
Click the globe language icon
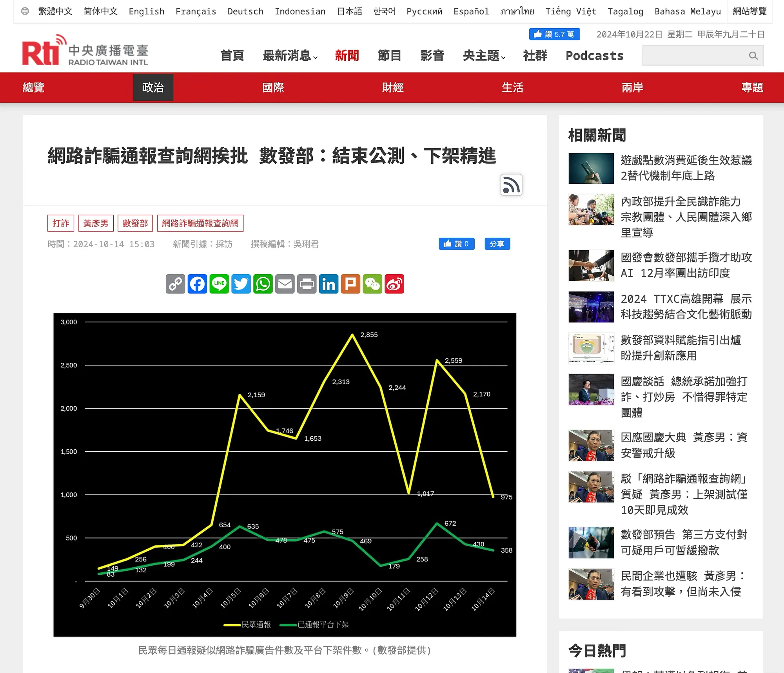click(25, 11)
